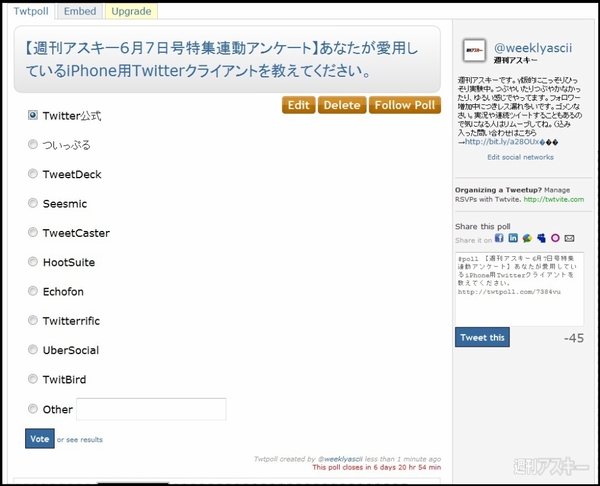Click the poll question title
Screen dimensions: 600x486
click(x=222, y=59)
